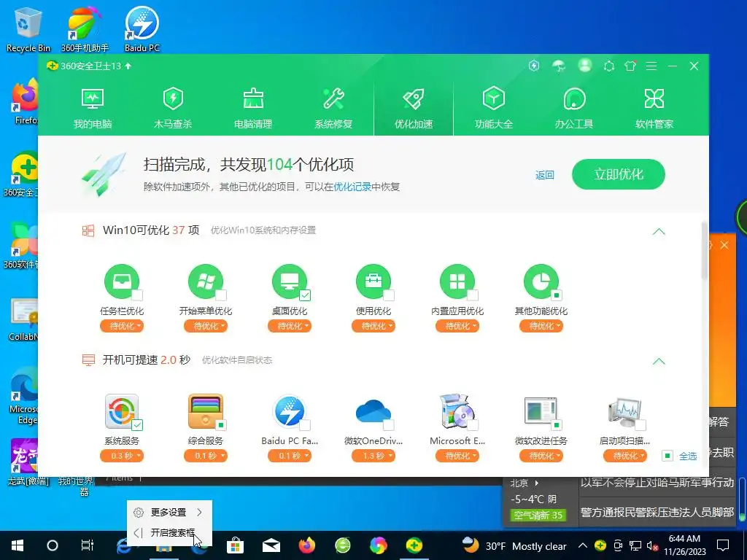This screenshot has width=747, height=560.
Task: Open Recycle Bin on the desktop
Action: (28, 29)
